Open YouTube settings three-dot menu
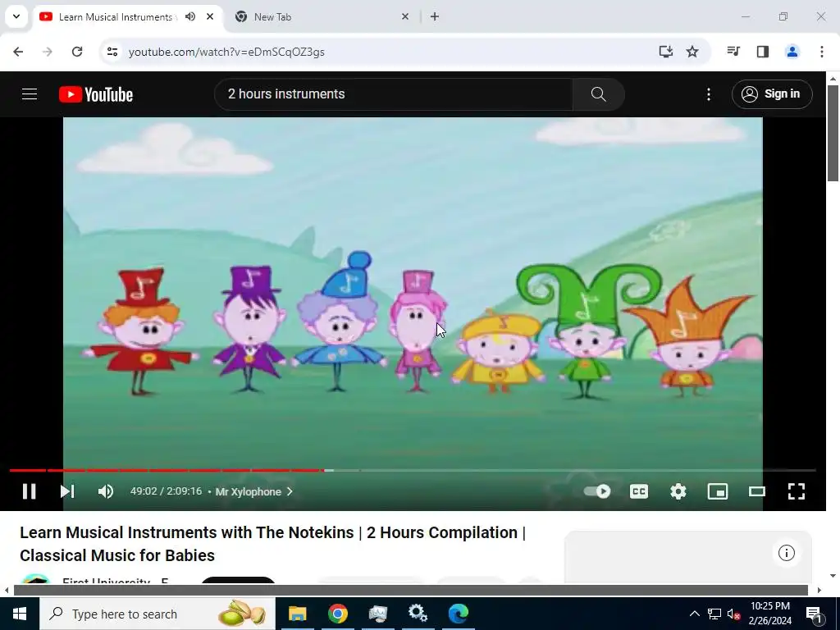 coord(708,94)
